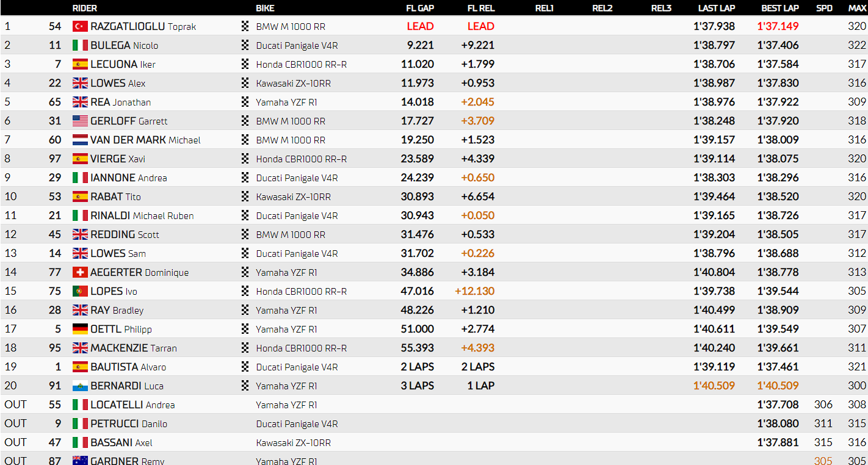Click the San Marino flag beside Bernardi
The height and width of the screenshot is (465, 868).
click(80, 386)
